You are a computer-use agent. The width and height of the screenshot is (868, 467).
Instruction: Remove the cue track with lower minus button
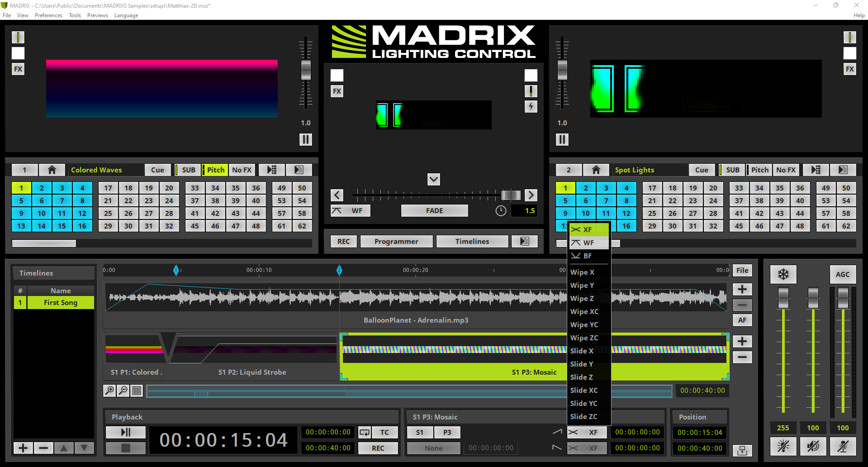pos(742,357)
